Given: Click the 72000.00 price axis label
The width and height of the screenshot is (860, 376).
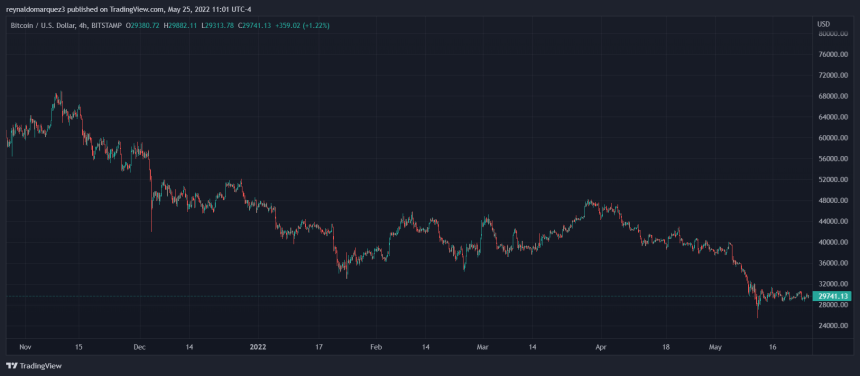Looking at the screenshot, I should (834, 76).
